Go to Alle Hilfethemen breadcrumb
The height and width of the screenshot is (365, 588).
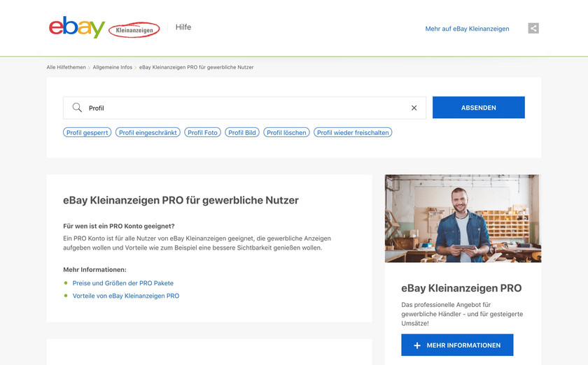(x=66, y=67)
